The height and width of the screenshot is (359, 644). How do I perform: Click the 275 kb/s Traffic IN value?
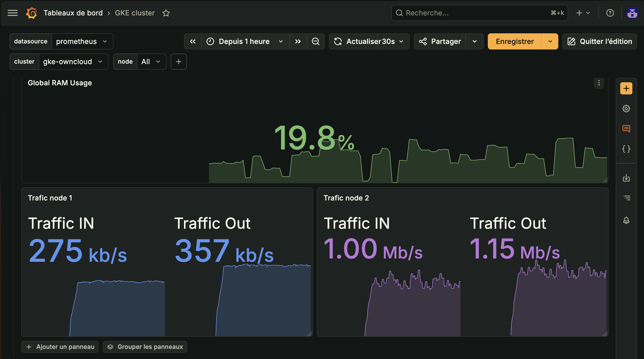pos(78,251)
